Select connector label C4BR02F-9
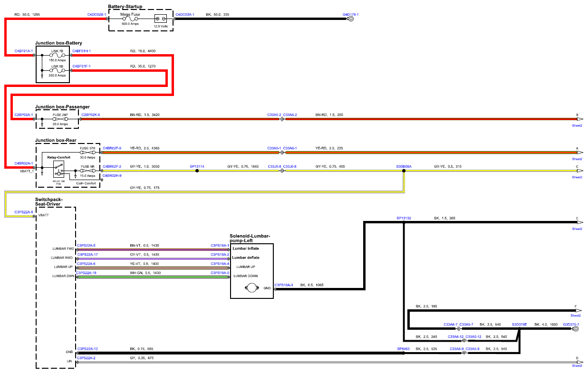Viewport: 588px width, 373px height. click(112, 148)
